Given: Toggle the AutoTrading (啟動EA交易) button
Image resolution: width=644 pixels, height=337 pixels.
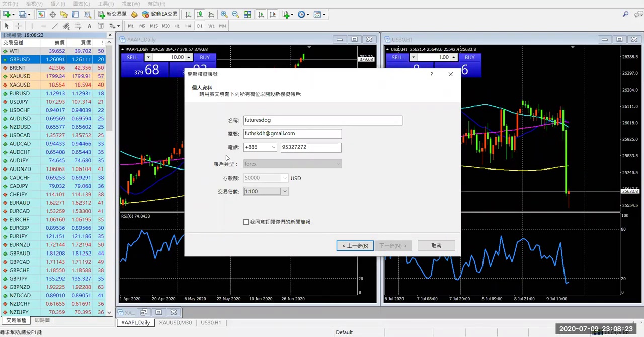Looking at the screenshot, I should coord(159,14).
